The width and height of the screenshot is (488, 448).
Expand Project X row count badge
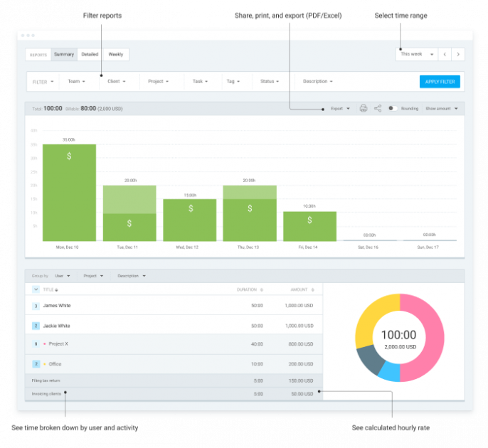click(36, 344)
